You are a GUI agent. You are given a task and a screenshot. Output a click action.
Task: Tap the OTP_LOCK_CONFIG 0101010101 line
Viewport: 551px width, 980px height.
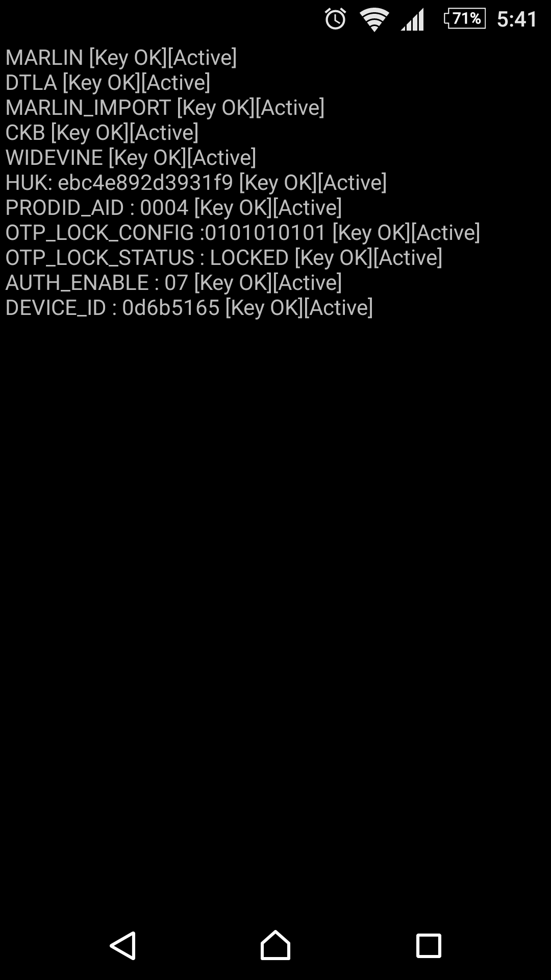pos(243,233)
